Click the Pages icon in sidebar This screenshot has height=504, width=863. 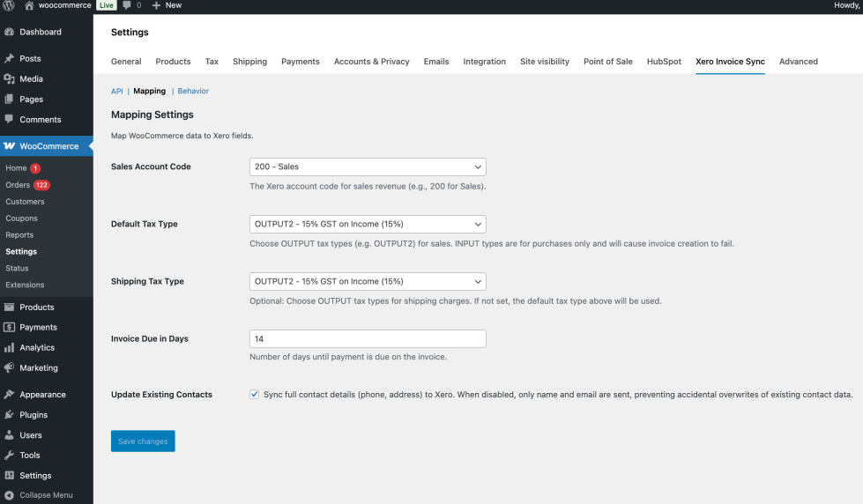click(10, 99)
